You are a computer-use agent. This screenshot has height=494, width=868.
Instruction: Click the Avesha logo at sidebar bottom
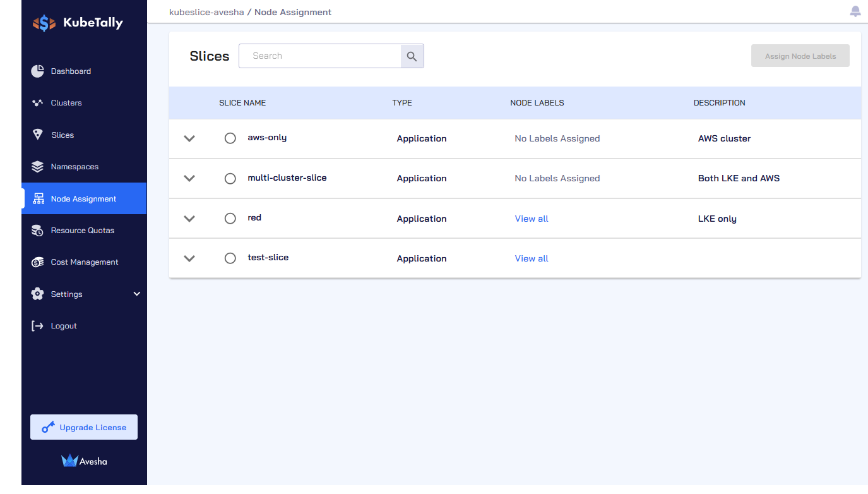pyautogui.click(x=84, y=461)
